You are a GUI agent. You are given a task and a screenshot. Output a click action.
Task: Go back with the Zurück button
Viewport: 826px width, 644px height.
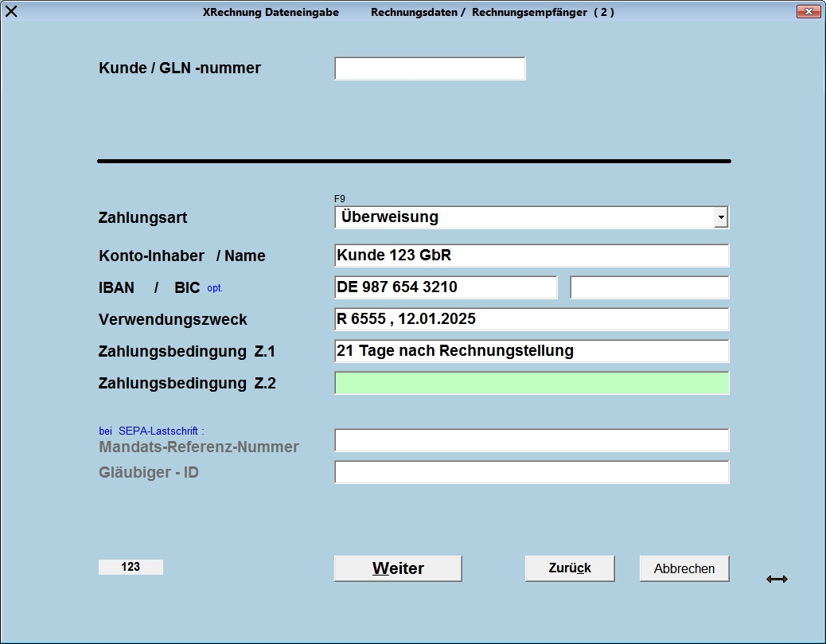[x=570, y=568]
